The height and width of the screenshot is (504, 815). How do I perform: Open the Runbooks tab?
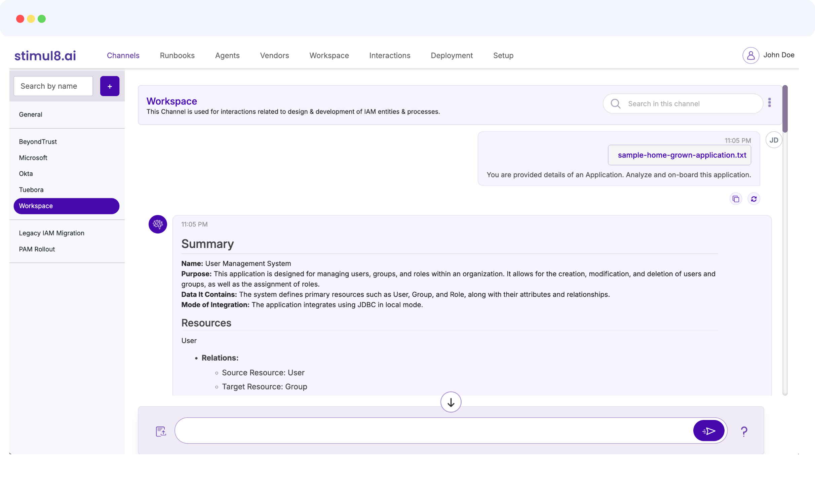177,55
